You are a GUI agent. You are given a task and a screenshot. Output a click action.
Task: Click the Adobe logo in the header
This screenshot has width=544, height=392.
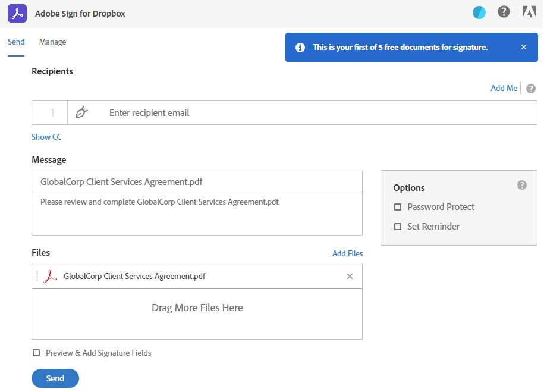click(529, 12)
